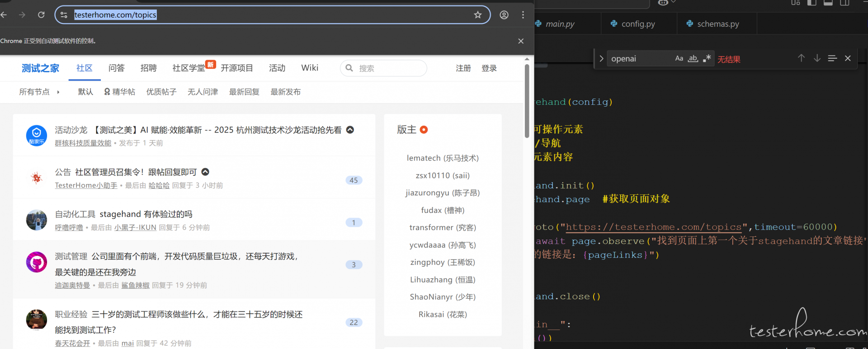This screenshot has width=868, height=349.
Task: Select the 最新发布 filter
Action: tap(286, 92)
